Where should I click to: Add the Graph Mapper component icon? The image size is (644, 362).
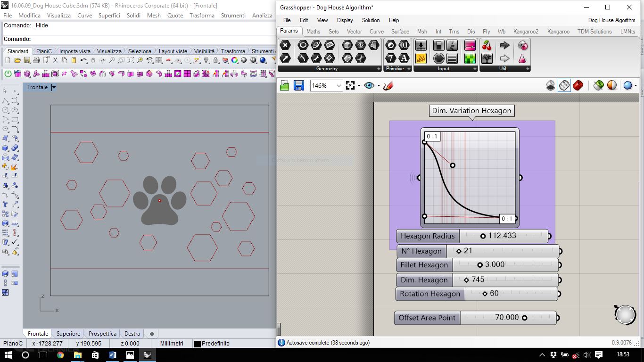click(x=452, y=45)
